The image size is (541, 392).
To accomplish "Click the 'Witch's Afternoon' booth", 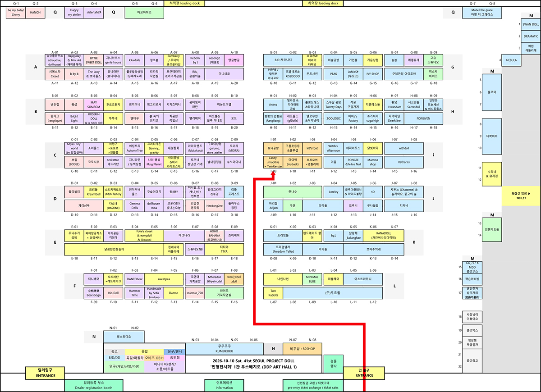I will [334, 148].
